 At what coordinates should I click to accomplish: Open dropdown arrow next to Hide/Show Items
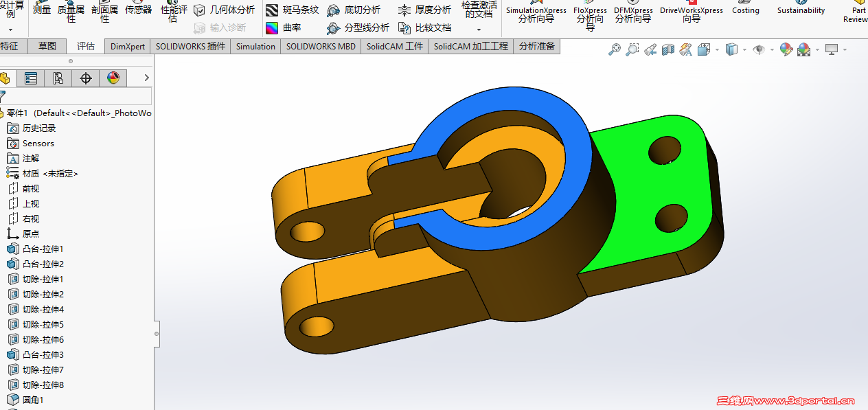(773, 49)
